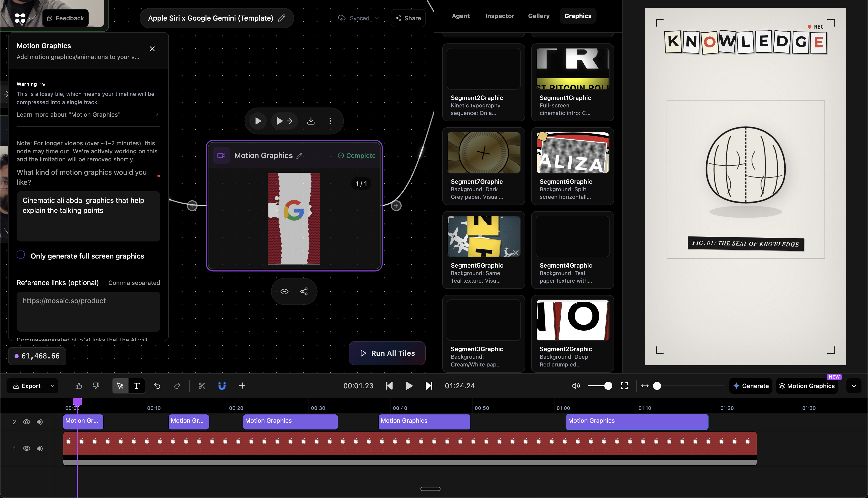
Task: Select the Text tool in the timeline toolbar
Action: click(137, 386)
